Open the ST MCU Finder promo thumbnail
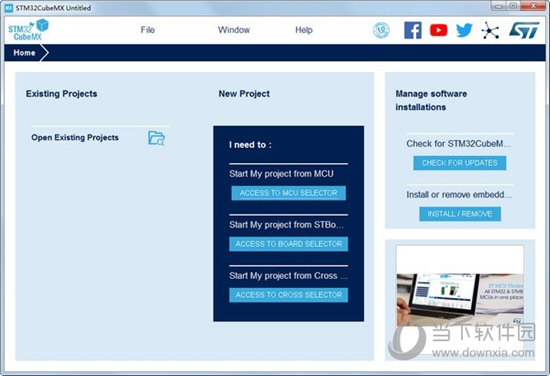The height and width of the screenshot is (376, 550). [460, 299]
